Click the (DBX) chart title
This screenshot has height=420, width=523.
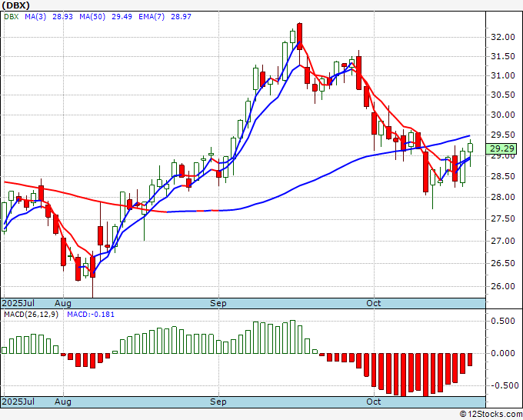click(15, 5)
